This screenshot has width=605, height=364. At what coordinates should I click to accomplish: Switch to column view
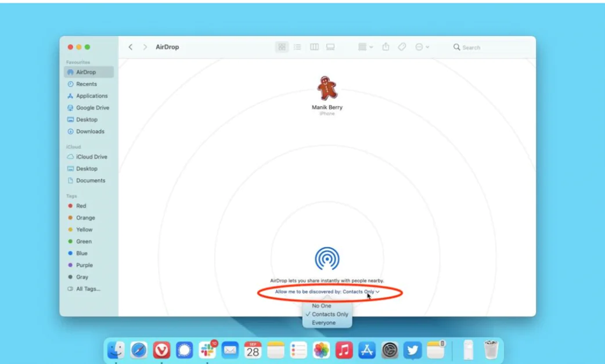314,47
